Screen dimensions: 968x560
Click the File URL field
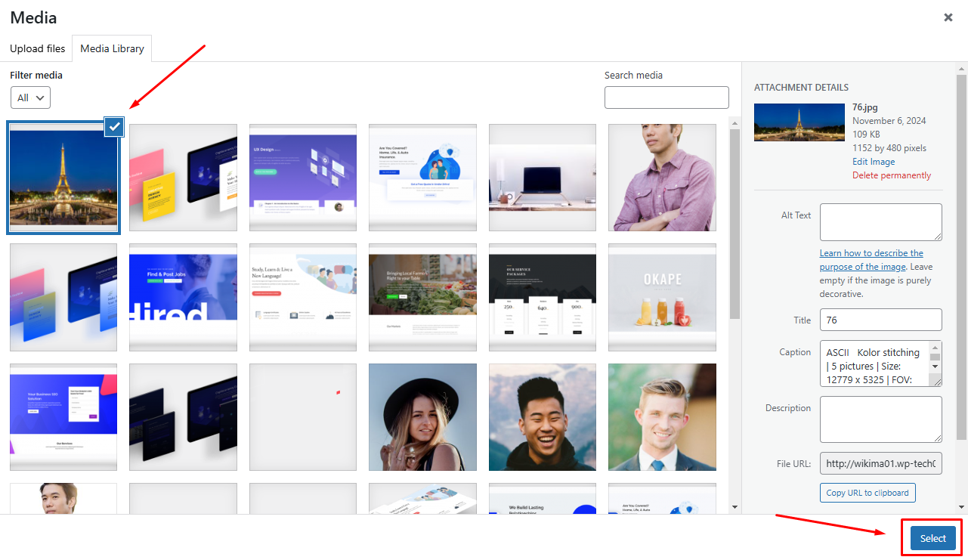881,463
